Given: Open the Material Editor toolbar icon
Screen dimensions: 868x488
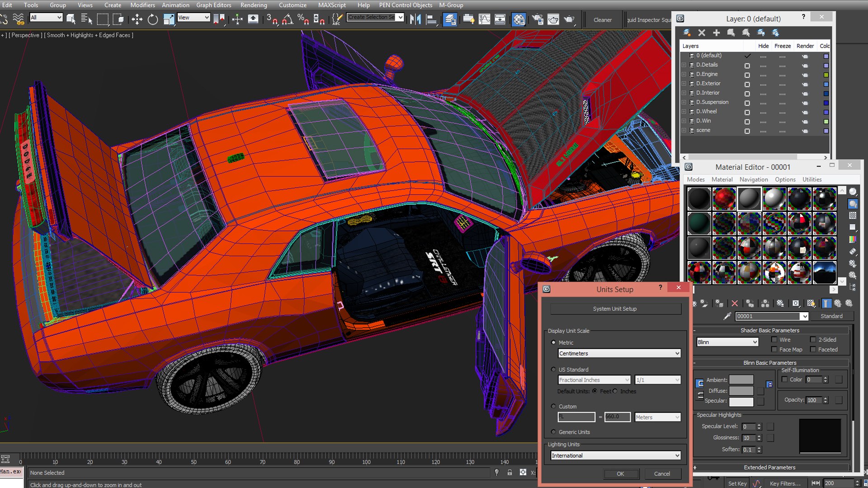Looking at the screenshot, I should pyautogui.click(x=519, y=19).
